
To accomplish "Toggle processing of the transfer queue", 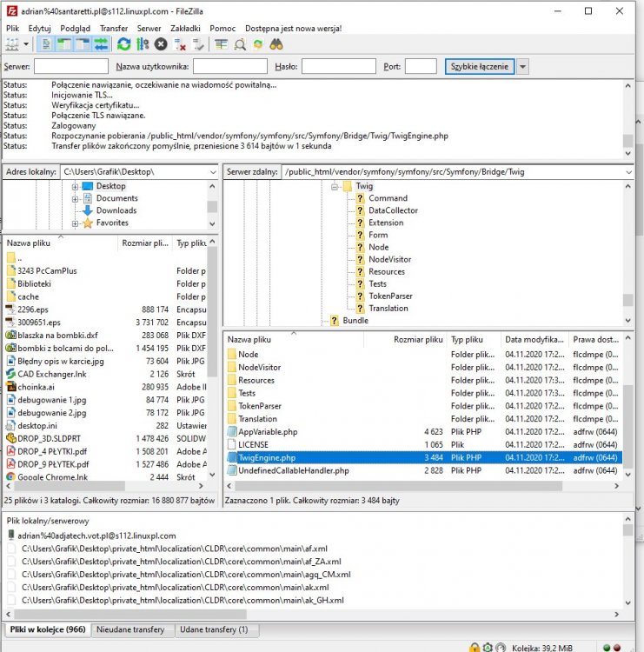I will [143, 44].
